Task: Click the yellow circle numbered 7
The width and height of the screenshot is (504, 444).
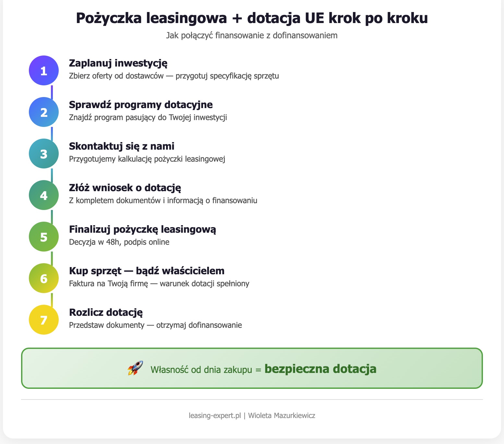Action: (x=43, y=320)
